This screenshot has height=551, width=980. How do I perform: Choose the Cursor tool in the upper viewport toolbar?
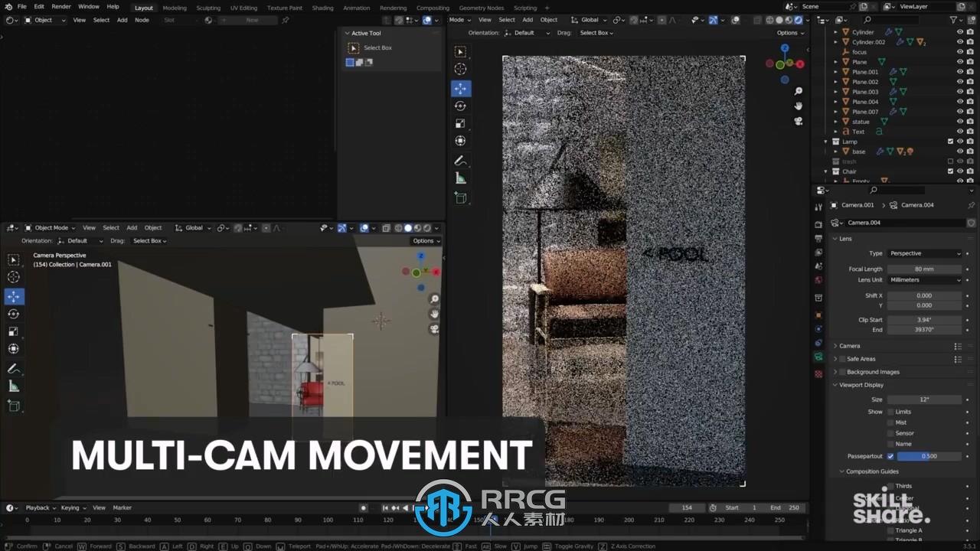coord(460,69)
